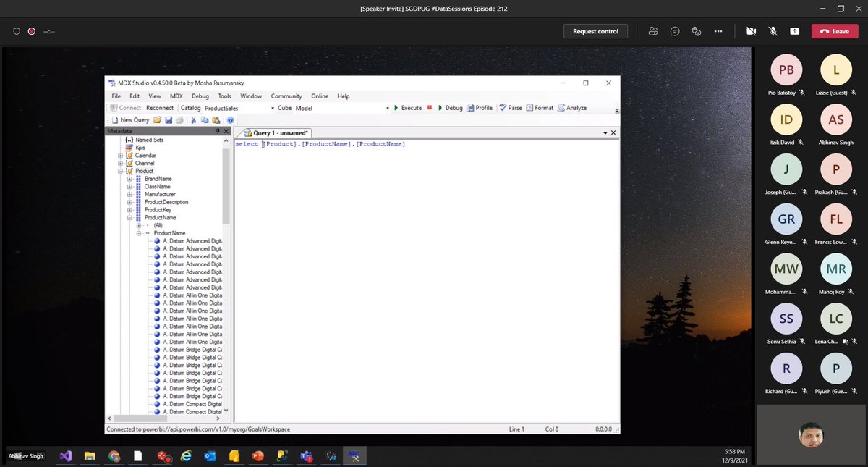868x467 pixels.
Task: Select the Query 1 - unnamed tab
Action: [x=276, y=133]
